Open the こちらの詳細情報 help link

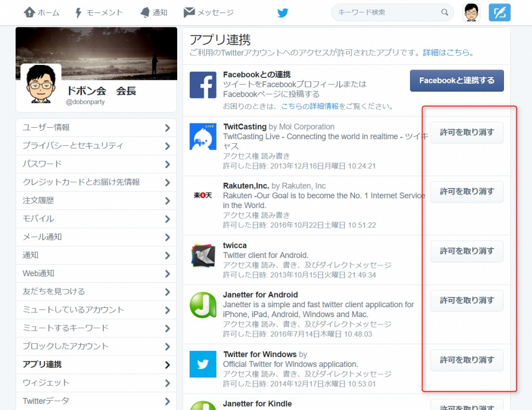[310, 106]
